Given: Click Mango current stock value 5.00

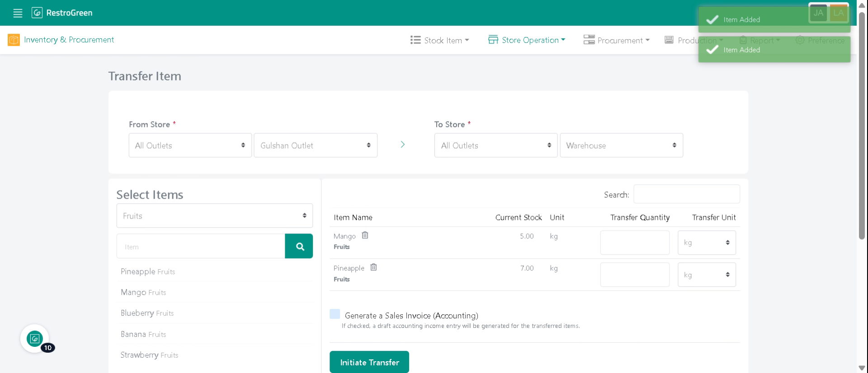Looking at the screenshot, I should [527, 236].
